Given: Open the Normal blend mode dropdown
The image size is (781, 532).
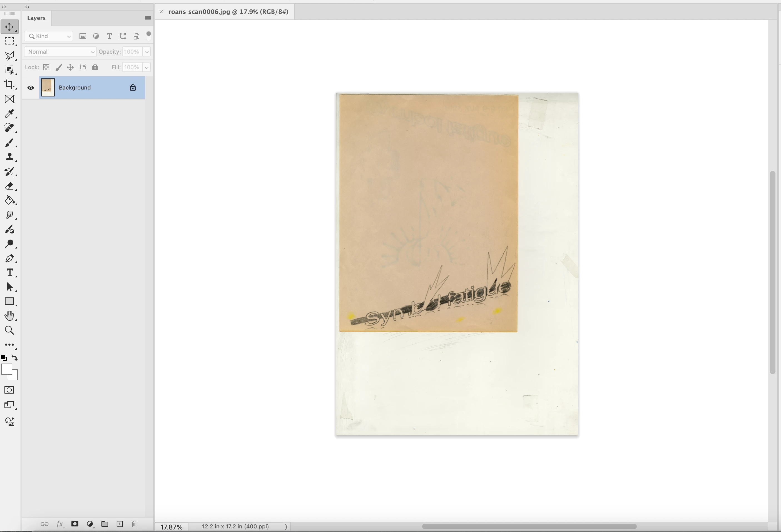Looking at the screenshot, I should pyautogui.click(x=60, y=52).
